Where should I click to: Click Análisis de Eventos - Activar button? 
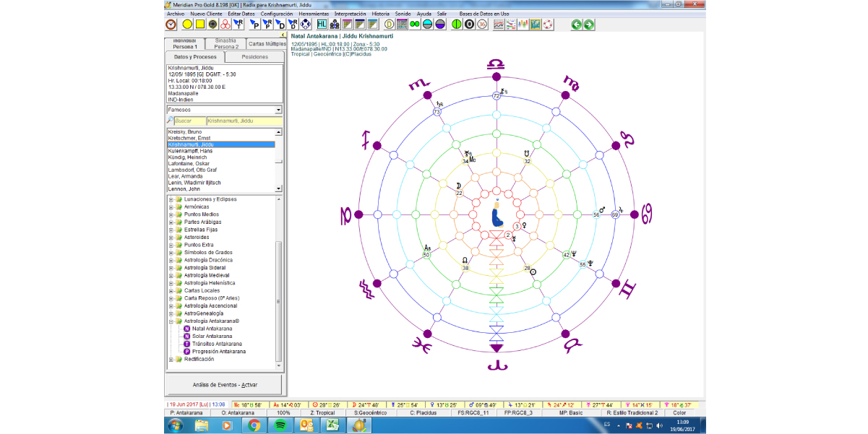click(x=225, y=385)
